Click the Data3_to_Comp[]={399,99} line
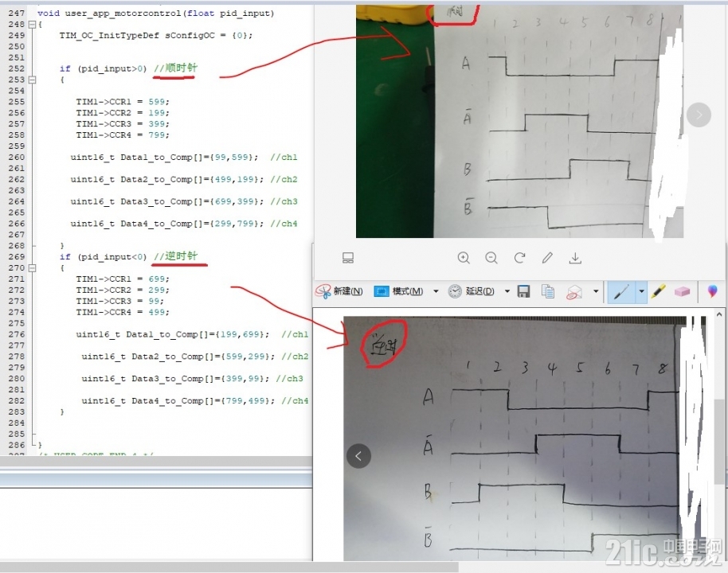 pyautogui.click(x=192, y=379)
